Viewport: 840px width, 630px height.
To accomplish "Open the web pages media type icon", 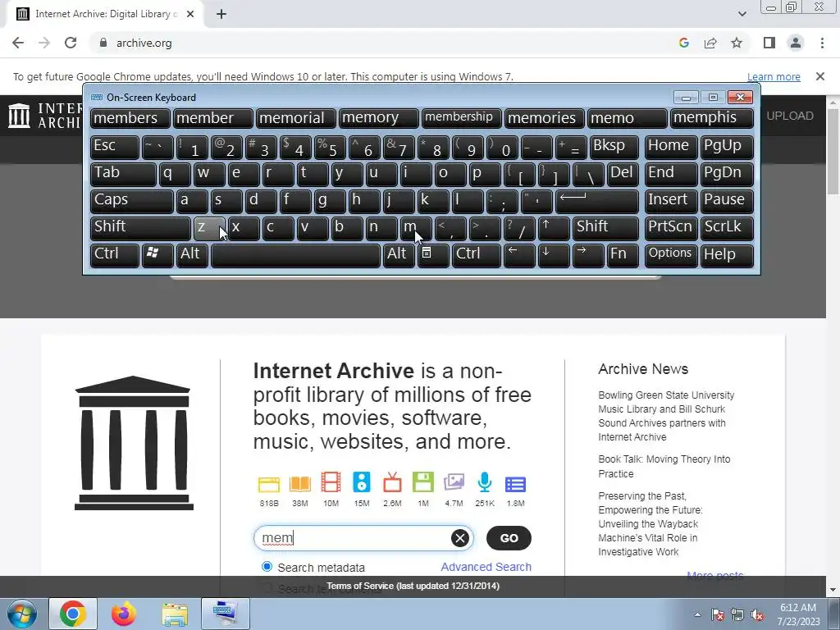I will tap(269, 484).
